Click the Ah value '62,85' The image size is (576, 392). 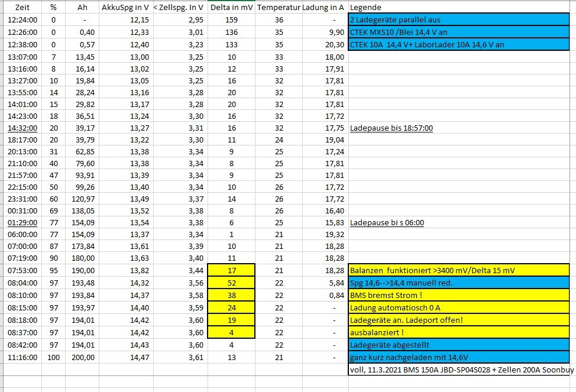82,152
